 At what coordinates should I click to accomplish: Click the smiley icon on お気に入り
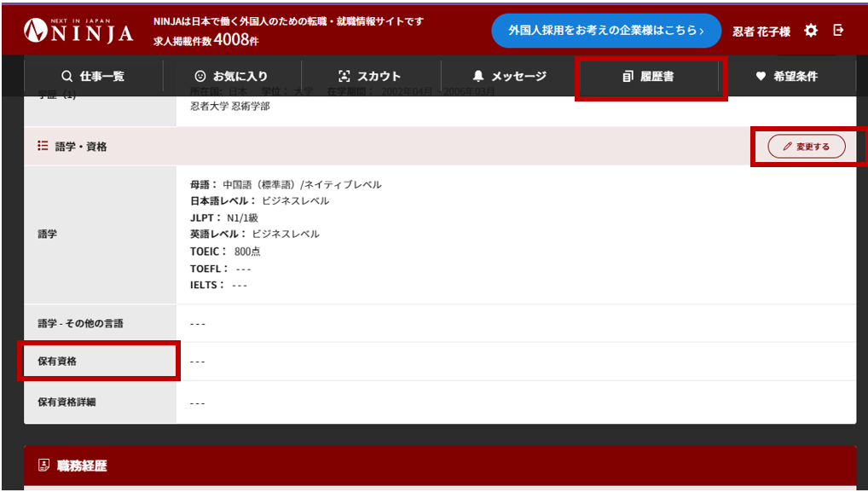click(x=200, y=75)
